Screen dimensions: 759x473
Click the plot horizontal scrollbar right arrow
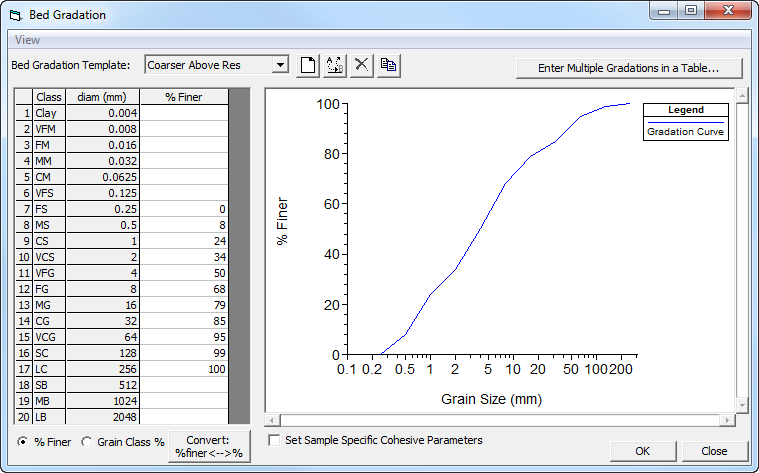[x=727, y=420]
